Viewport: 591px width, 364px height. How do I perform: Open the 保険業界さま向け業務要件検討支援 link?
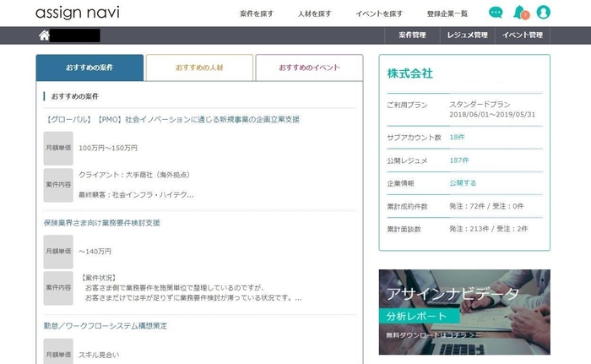coord(102,223)
